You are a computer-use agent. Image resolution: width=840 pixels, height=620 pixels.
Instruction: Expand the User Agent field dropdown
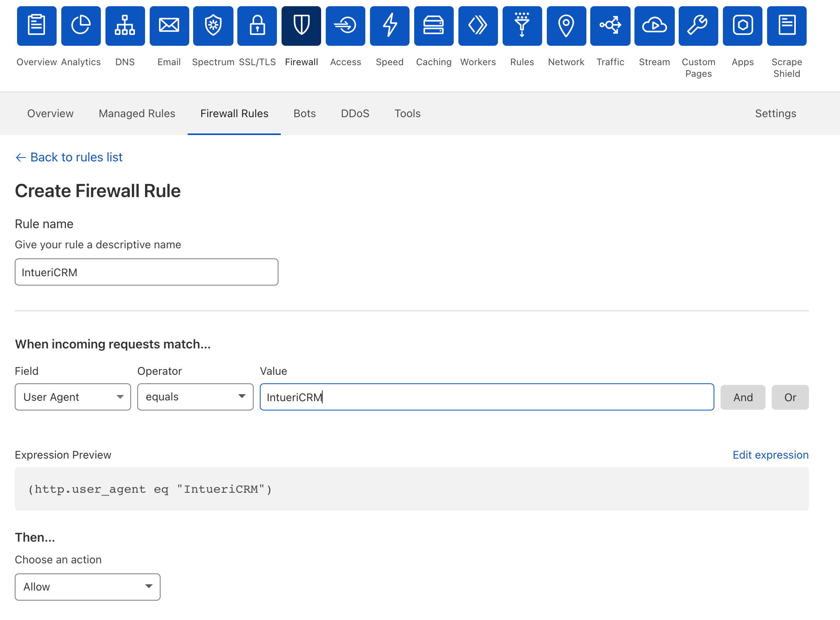point(73,397)
